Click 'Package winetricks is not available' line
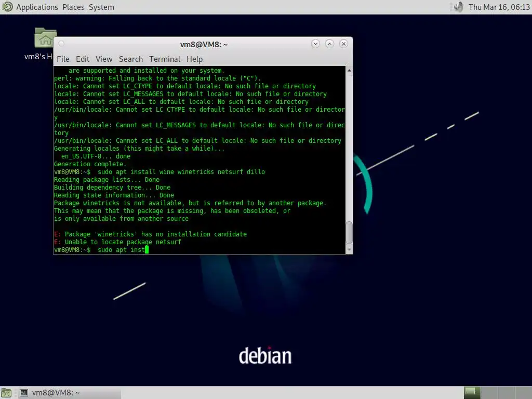 click(190, 203)
